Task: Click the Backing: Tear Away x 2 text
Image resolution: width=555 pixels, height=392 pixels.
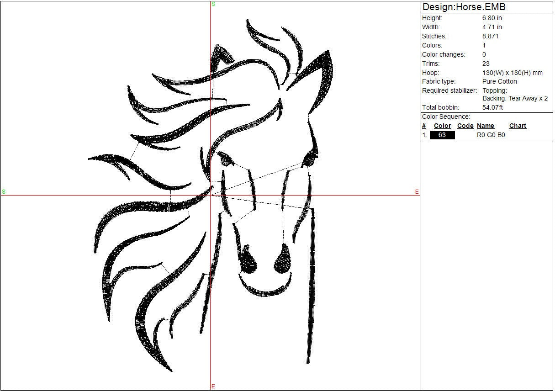Action: (x=515, y=98)
